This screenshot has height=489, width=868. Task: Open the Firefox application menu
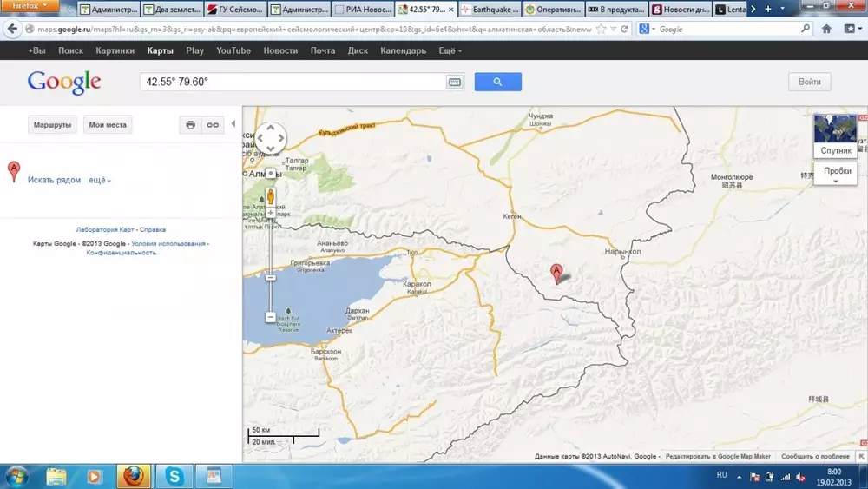point(31,6)
